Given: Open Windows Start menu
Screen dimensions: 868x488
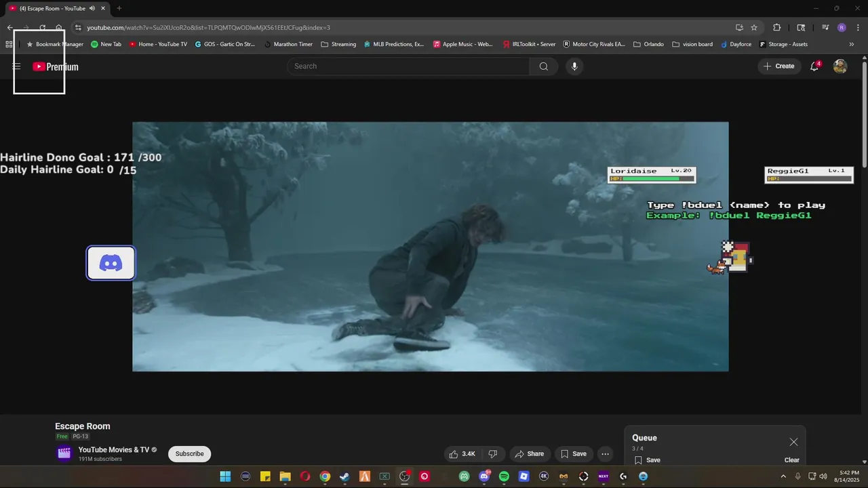Looking at the screenshot, I should pyautogui.click(x=225, y=476).
